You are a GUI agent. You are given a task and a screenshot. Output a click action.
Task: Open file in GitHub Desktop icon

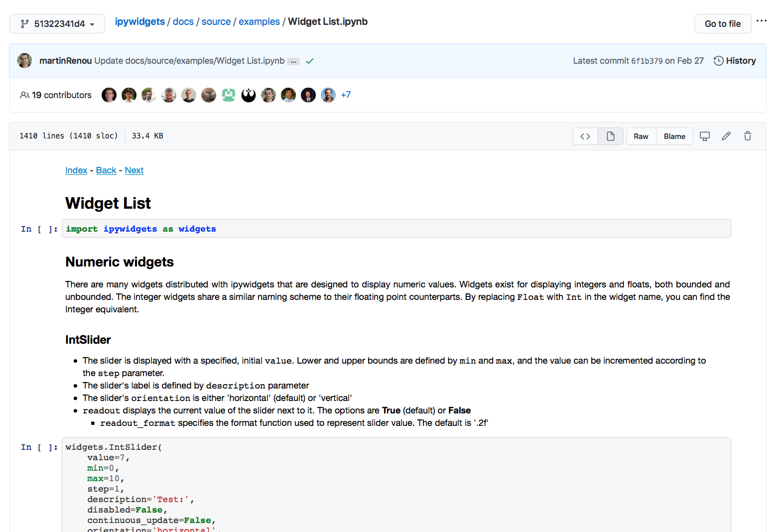click(x=705, y=136)
